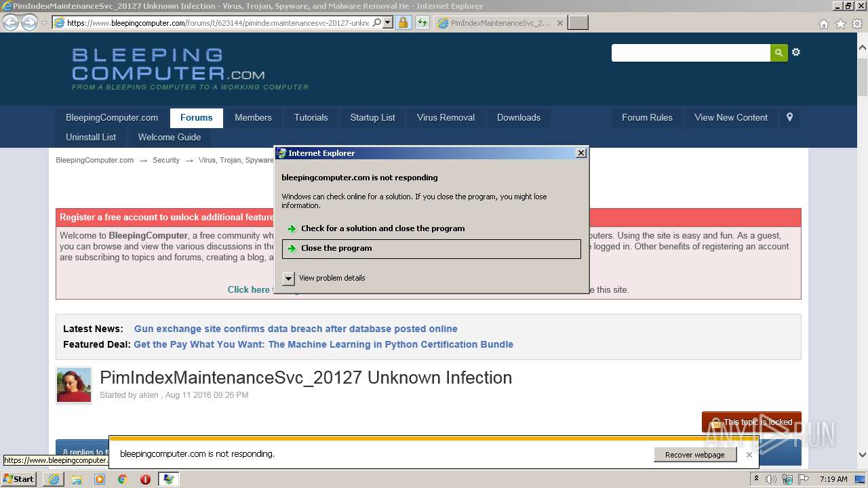868x488 pixels.
Task: Open the browser Tools gear icon
Action: 856,24
